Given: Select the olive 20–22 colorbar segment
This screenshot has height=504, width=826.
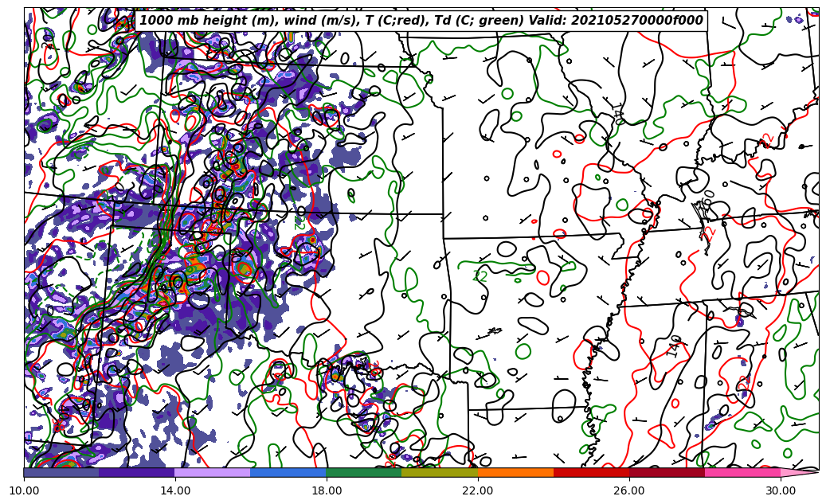Looking at the screenshot, I should (x=440, y=472).
